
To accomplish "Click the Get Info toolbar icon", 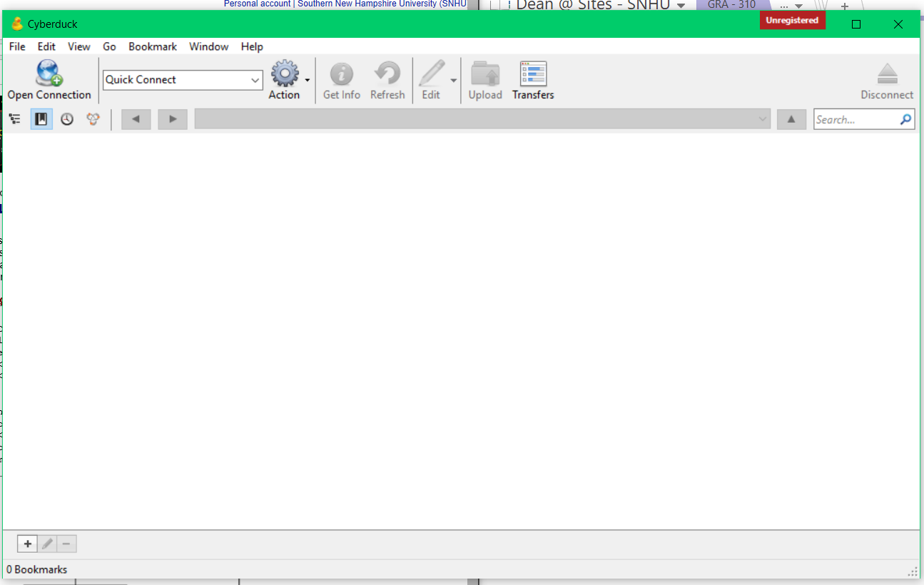I will (342, 74).
